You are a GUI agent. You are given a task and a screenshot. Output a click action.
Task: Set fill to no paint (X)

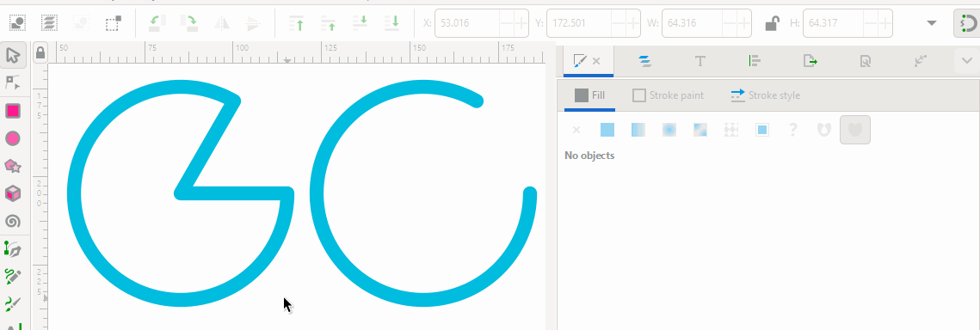(x=576, y=130)
